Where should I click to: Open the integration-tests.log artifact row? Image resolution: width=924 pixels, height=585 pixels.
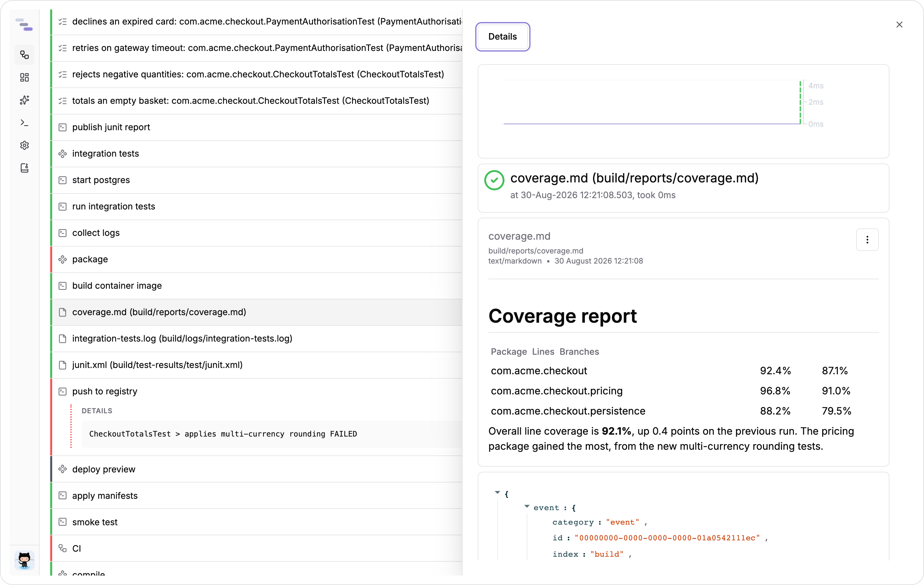[257, 339]
